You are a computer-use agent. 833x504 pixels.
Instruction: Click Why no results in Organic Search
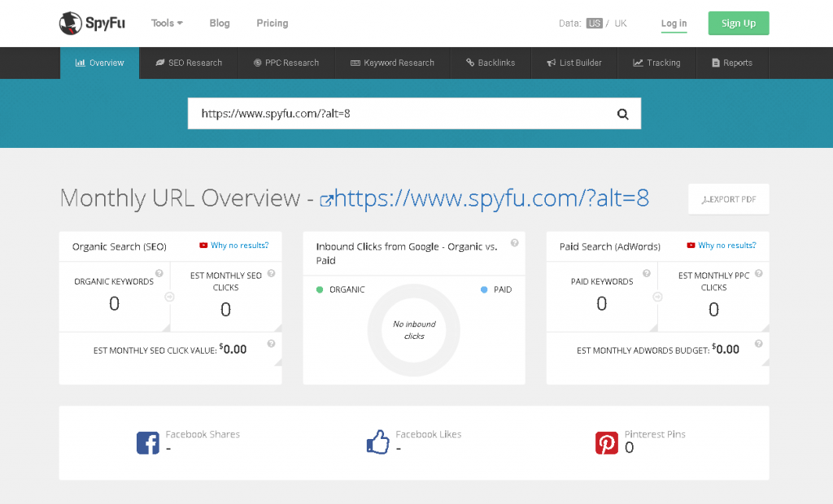pyautogui.click(x=240, y=245)
